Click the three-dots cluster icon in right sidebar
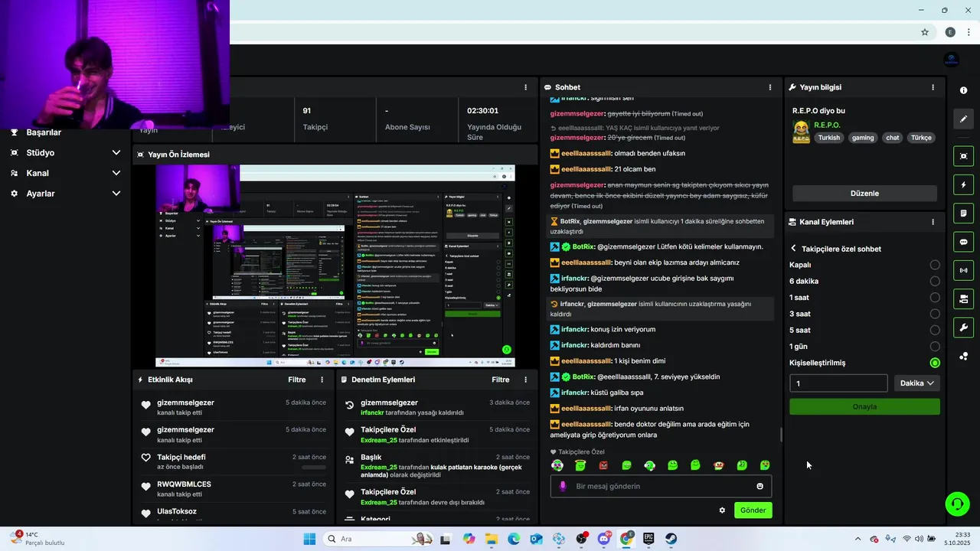This screenshot has height=551, width=980. point(963,356)
